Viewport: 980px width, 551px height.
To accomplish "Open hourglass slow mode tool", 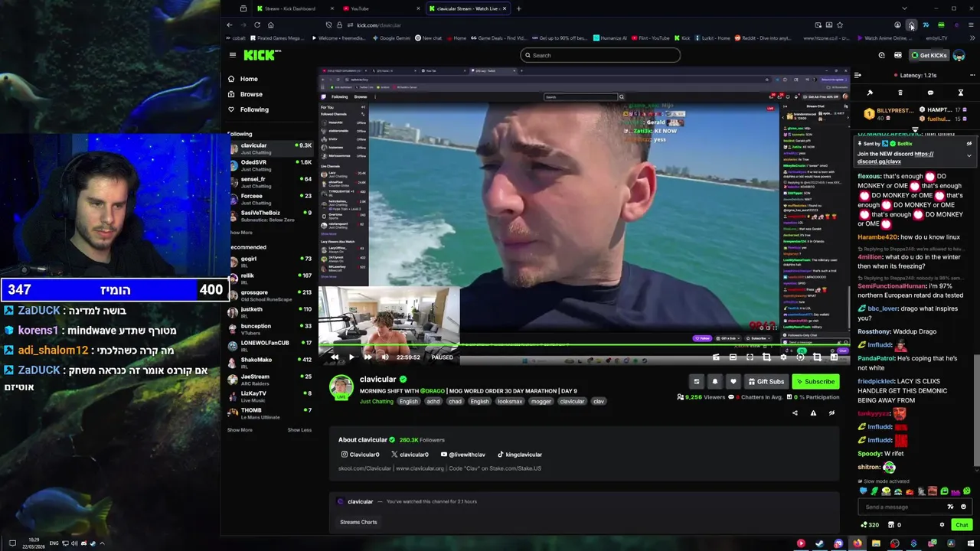I will [960, 93].
